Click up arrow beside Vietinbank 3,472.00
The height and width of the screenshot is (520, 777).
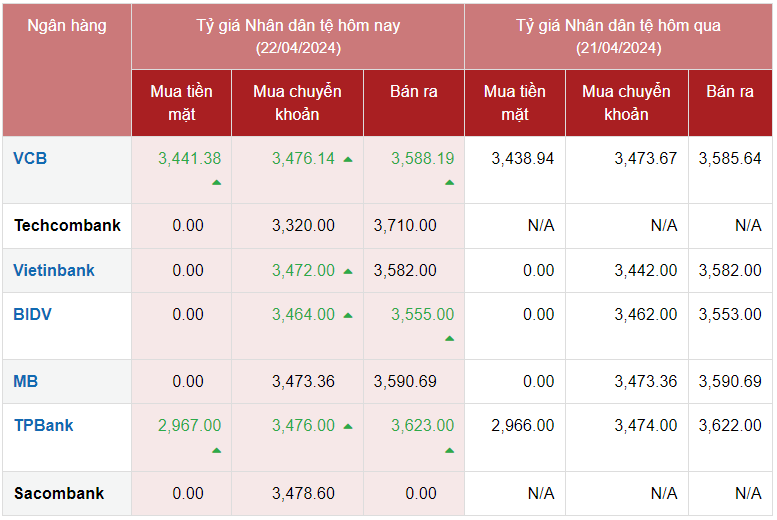348,271
